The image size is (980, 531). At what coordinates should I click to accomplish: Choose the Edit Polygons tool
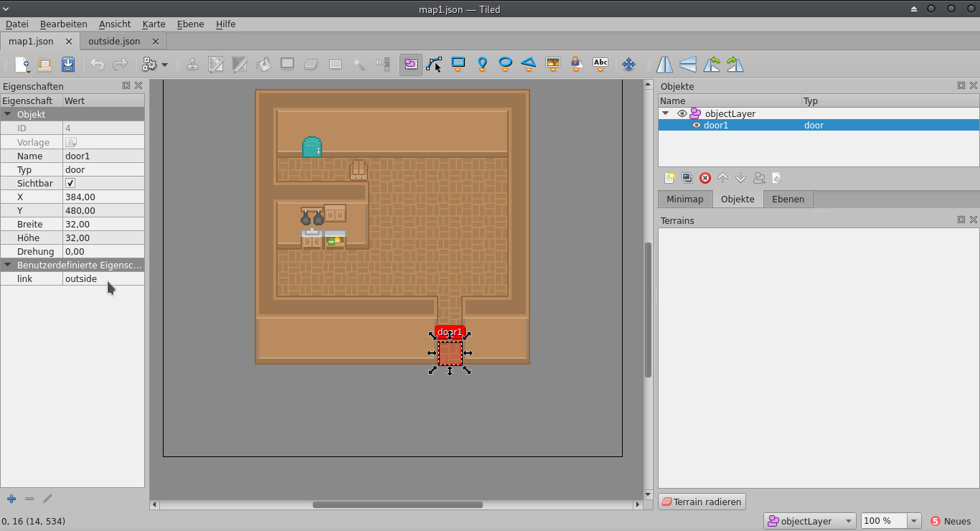(433, 65)
